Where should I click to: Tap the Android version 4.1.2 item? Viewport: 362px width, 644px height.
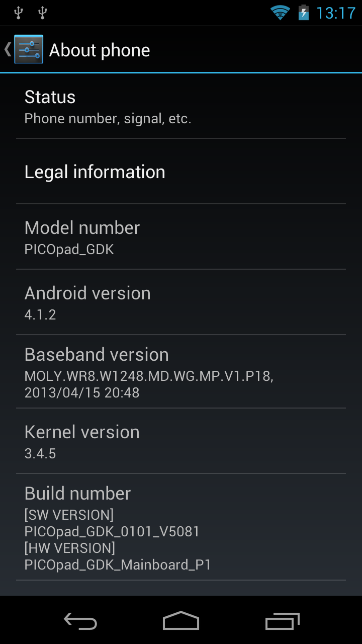(x=181, y=302)
